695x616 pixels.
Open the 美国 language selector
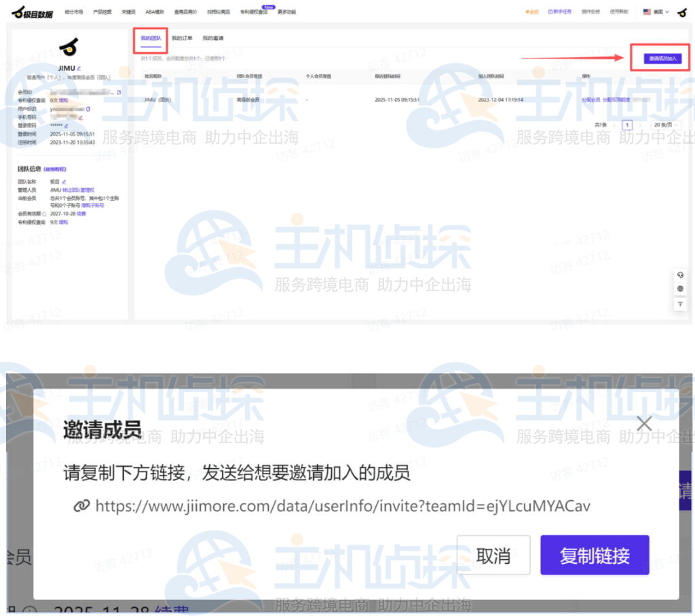coord(656,11)
